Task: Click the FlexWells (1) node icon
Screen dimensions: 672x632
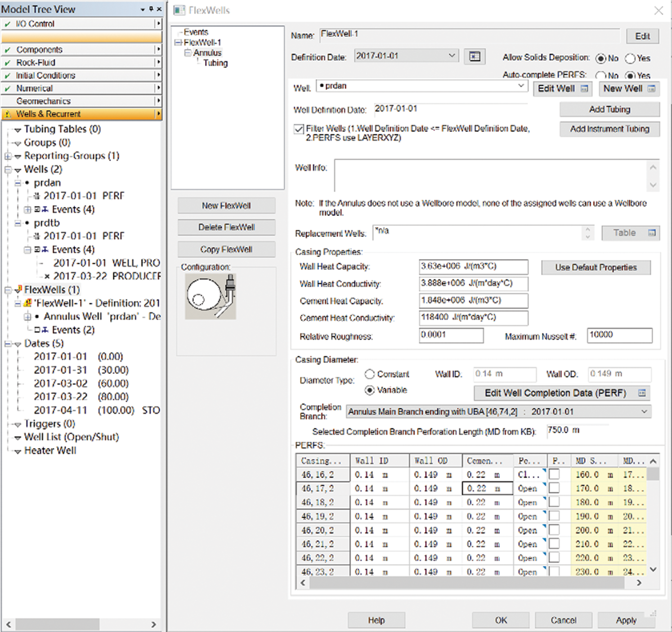Action: pyautogui.click(x=18, y=290)
